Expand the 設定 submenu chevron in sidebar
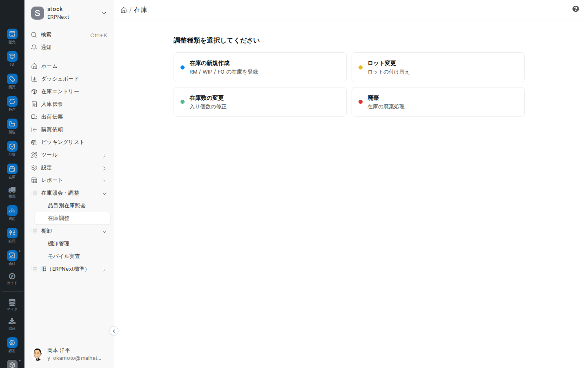 105,168
